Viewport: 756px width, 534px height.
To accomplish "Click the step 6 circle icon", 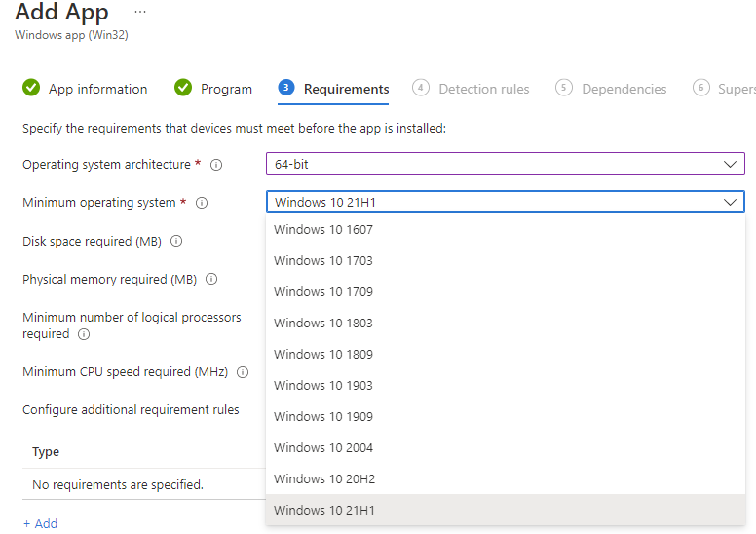I will [x=701, y=88].
